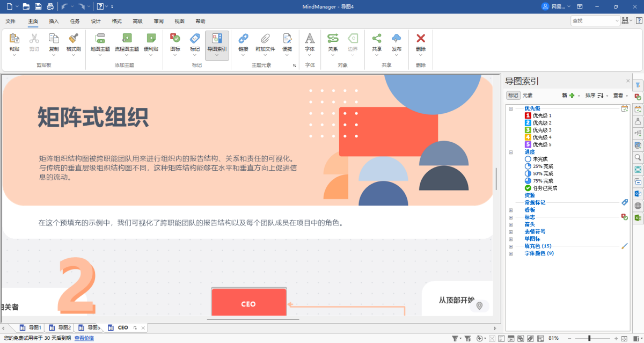Click the zoom-out minus button
The width and height of the screenshot is (644, 343).
click(x=570, y=338)
